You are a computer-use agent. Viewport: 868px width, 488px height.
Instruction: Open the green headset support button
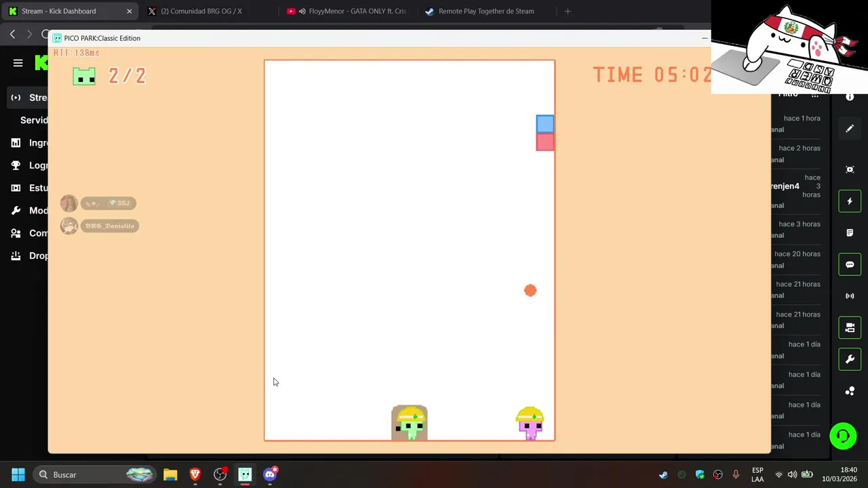pyautogui.click(x=843, y=436)
